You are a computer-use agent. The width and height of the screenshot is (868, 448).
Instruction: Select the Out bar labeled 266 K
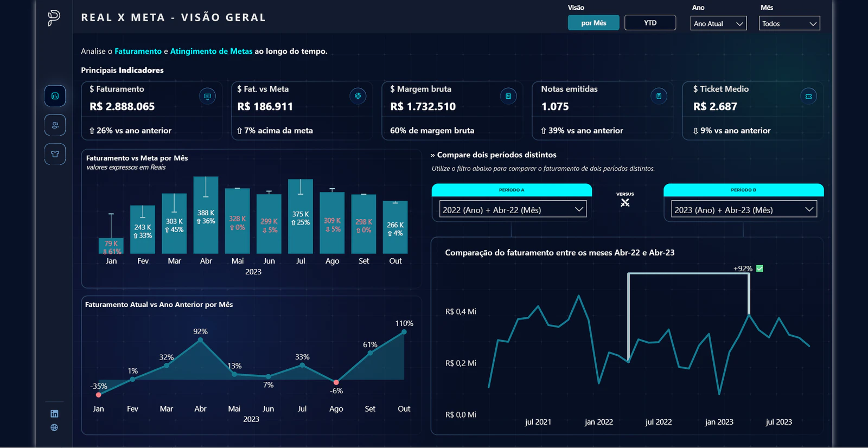[x=395, y=227]
